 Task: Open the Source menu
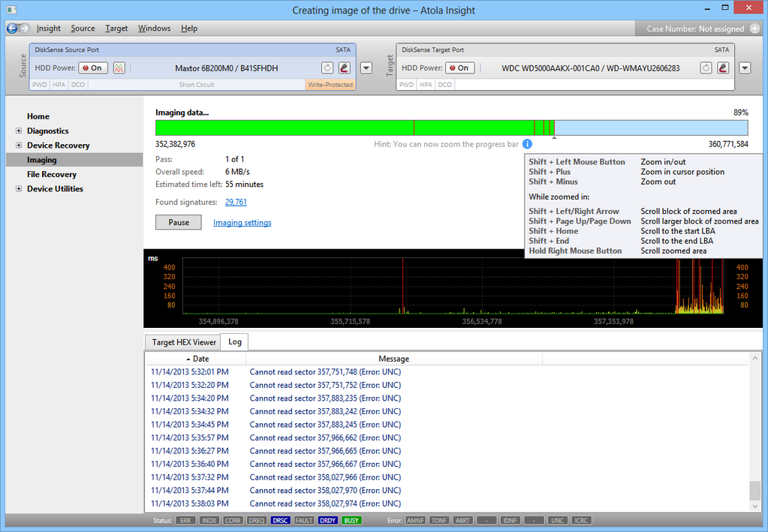tap(83, 29)
